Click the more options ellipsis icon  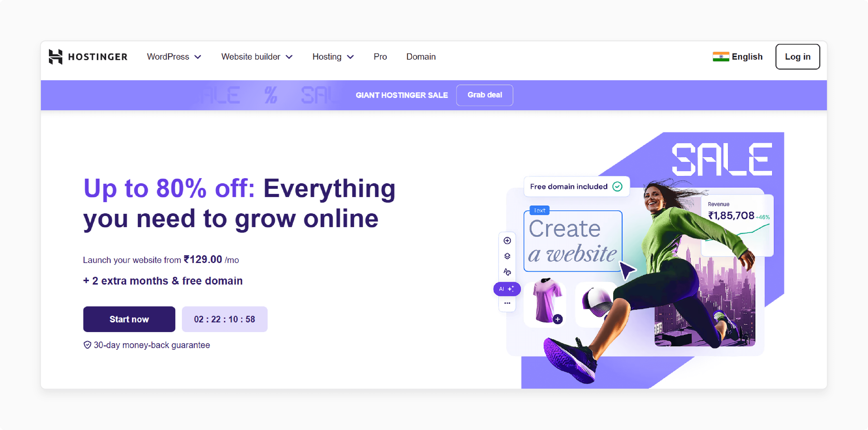507,304
